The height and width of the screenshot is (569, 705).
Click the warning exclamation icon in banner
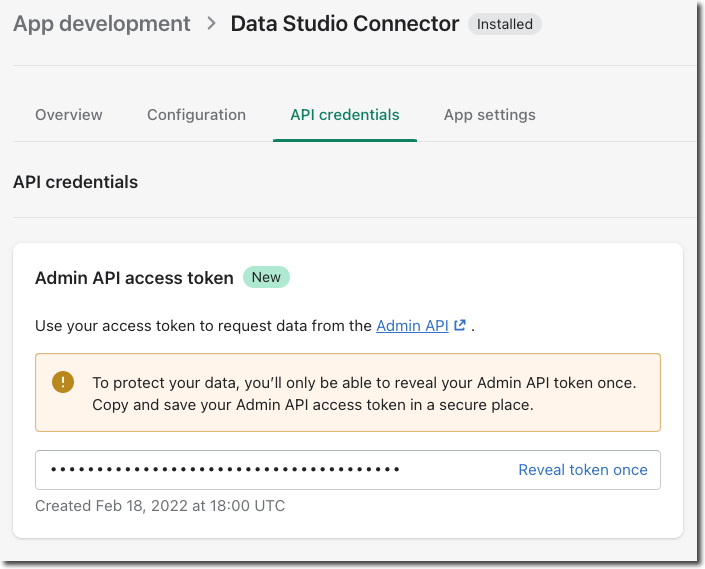click(x=63, y=382)
